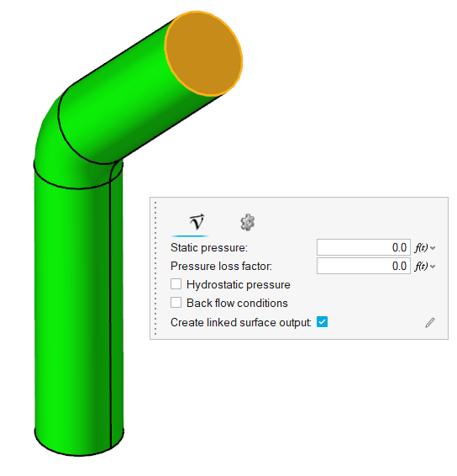This screenshot has width=457, height=476.
Task: Click the pencil edit icon
Action: (430, 322)
